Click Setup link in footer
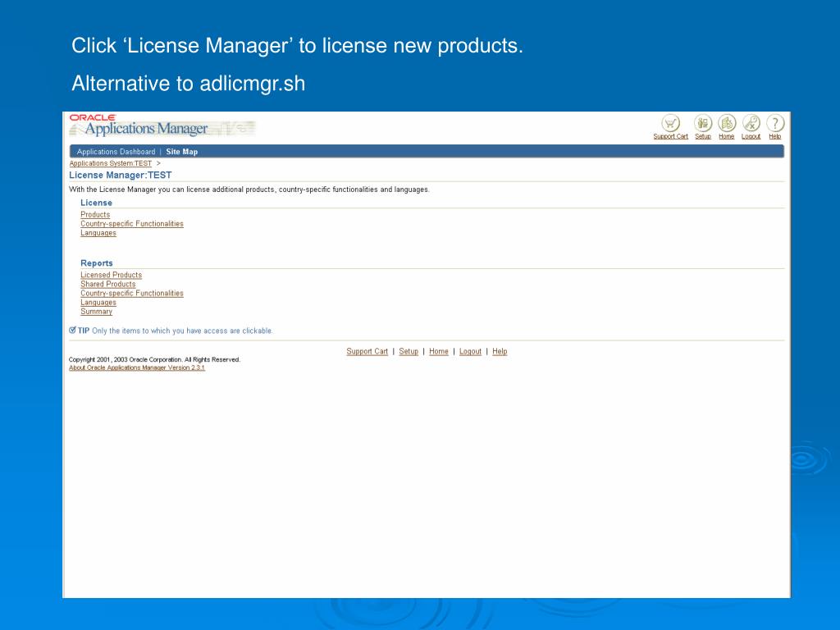This screenshot has height=630, width=840. 409,351
